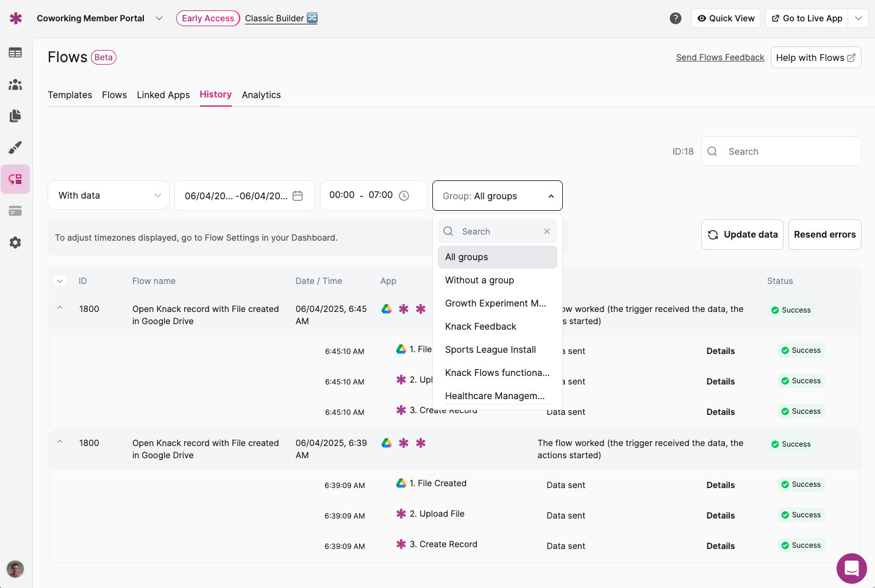The height and width of the screenshot is (588, 875).
Task: Click the Tables icon in sidebar
Action: click(x=15, y=53)
